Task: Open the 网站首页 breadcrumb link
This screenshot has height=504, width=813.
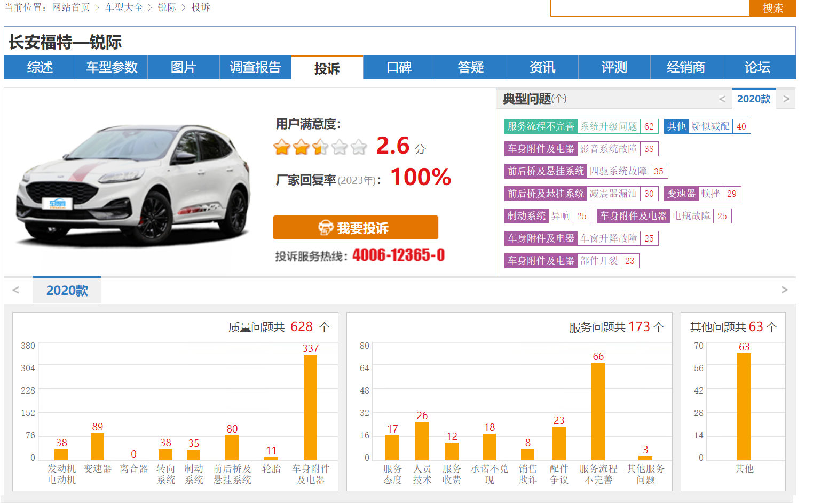Action: (71, 7)
